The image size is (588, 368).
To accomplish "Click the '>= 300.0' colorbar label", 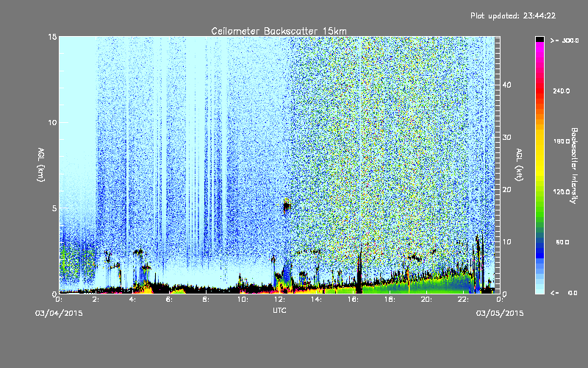I will pos(564,40).
